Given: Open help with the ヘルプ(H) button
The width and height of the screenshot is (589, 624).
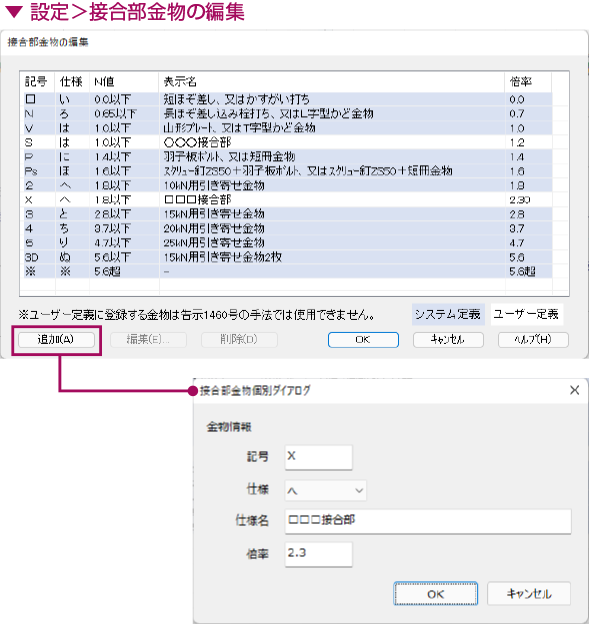Looking at the screenshot, I should coord(533,339).
